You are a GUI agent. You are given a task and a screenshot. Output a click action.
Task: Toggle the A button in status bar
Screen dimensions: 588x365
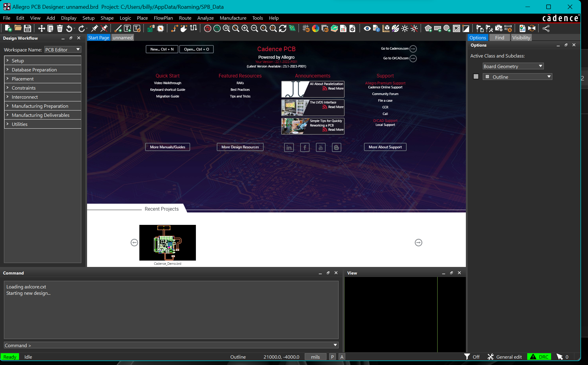tap(342, 357)
